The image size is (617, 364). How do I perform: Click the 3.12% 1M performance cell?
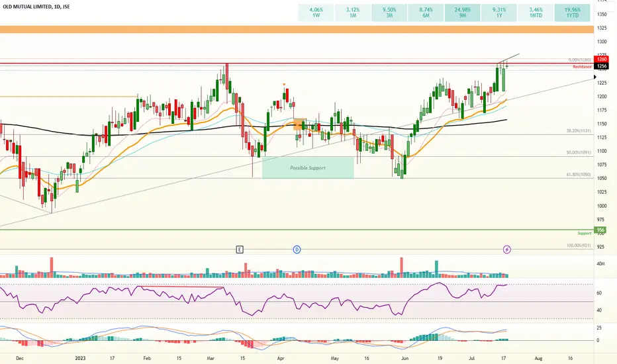[353, 13]
